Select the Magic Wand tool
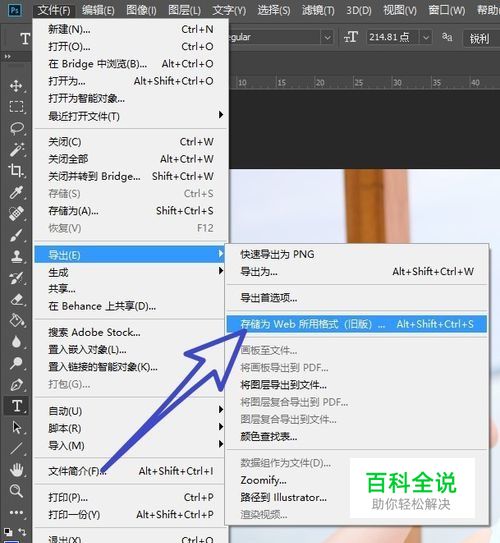The height and width of the screenshot is (543, 500). coord(16,149)
